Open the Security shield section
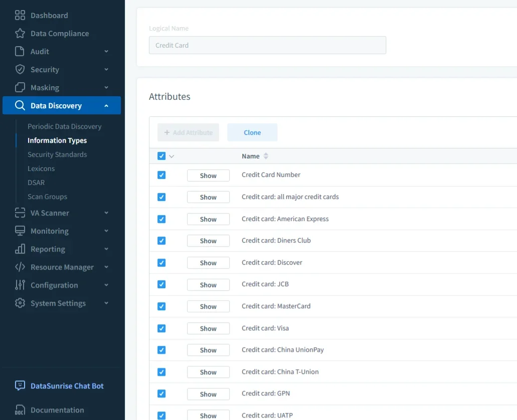This screenshot has height=420, width=517. (x=20, y=69)
